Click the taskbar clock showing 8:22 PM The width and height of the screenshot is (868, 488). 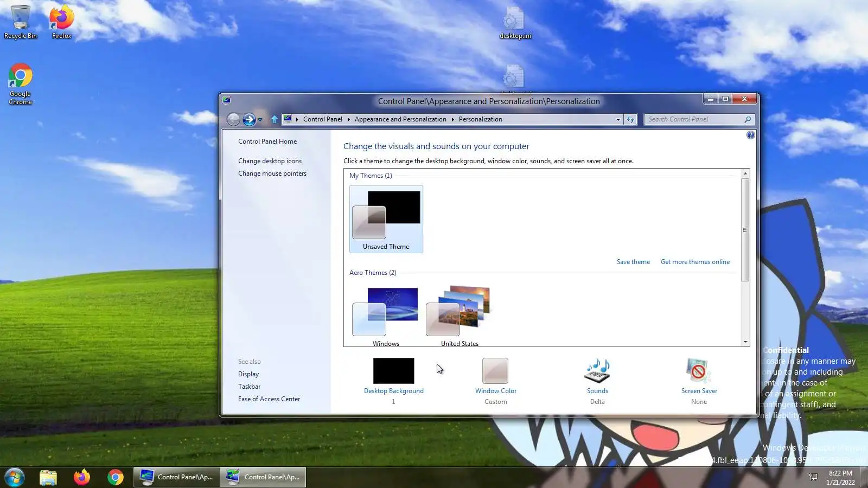click(x=840, y=478)
